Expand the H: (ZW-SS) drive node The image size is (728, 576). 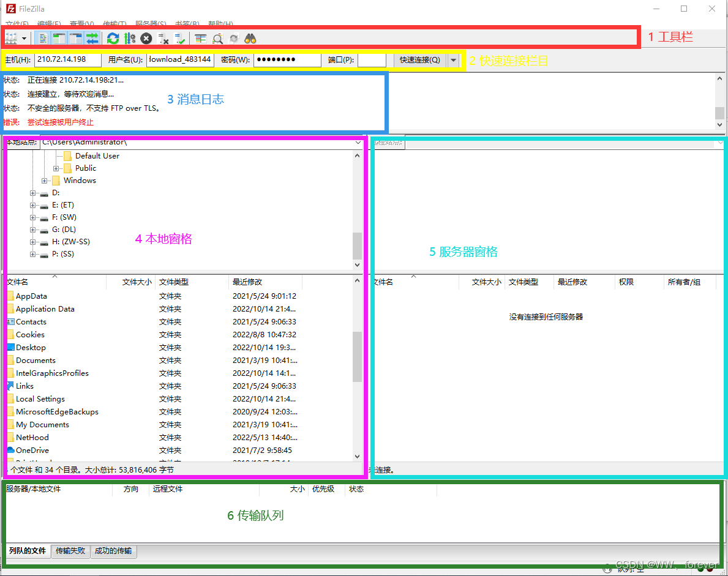pyautogui.click(x=32, y=242)
